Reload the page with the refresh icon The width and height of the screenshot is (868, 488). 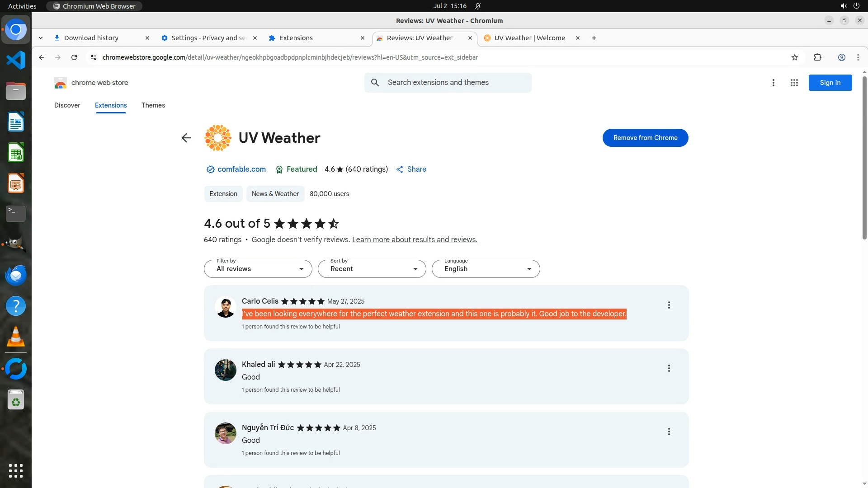74,57
